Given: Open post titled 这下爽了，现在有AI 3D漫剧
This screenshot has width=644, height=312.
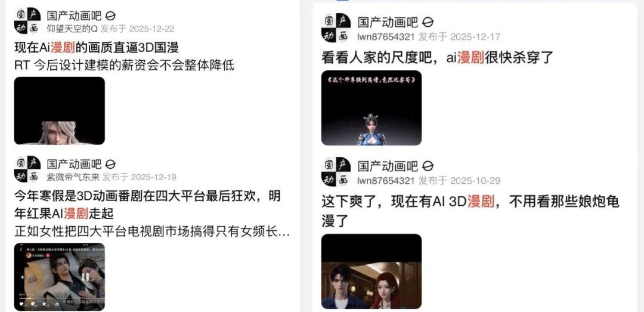Looking at the screenshot, I should point(470,211).
